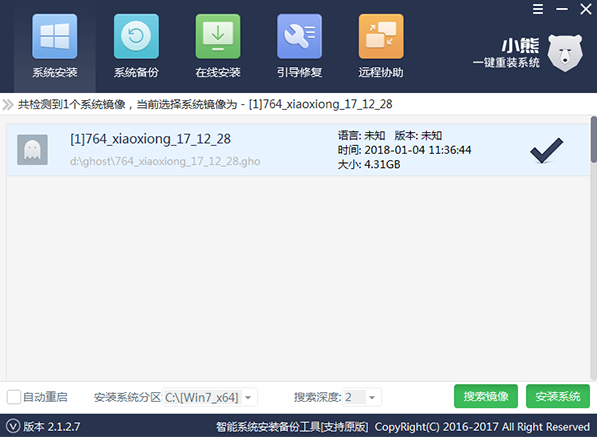Minimize the window
The width and height of the screenshot is (597, 438).
pyautogui.click(x=562, y=9)
